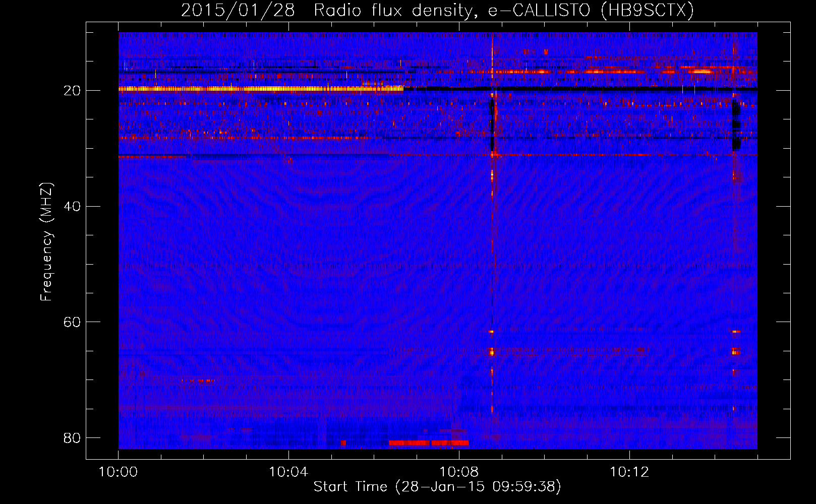Click the plot title "Radio flux density, e-CALLISTO (HB9SCTX)"
Viewport: 816px width, 504px height.
click(504, 11)
